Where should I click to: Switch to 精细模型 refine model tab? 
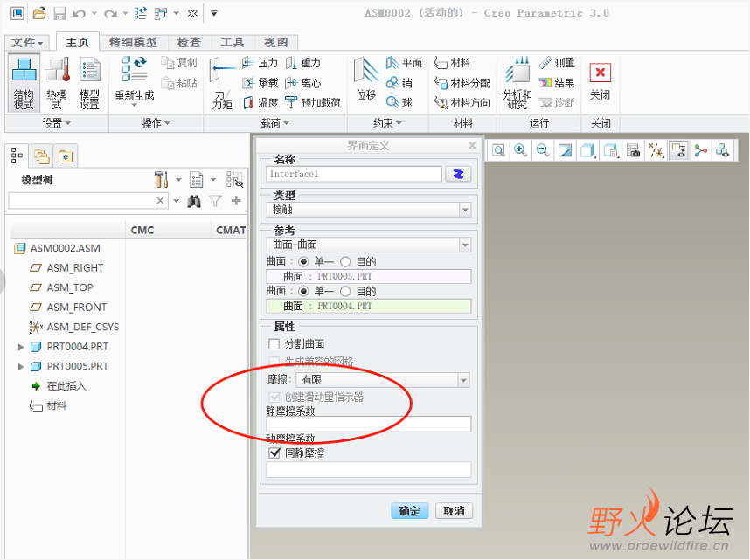[134, 43]
